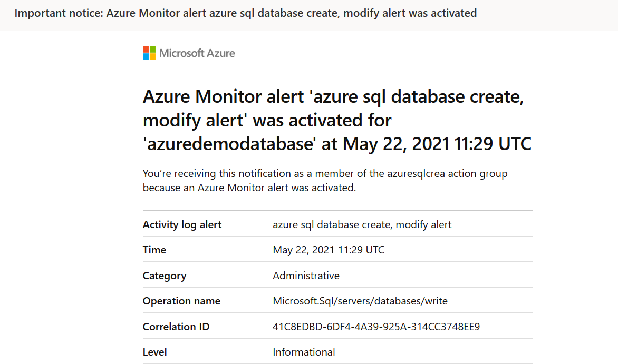Click the Correlation ID row label
Viewport: 618px width, 364px height.
(176, 327)
